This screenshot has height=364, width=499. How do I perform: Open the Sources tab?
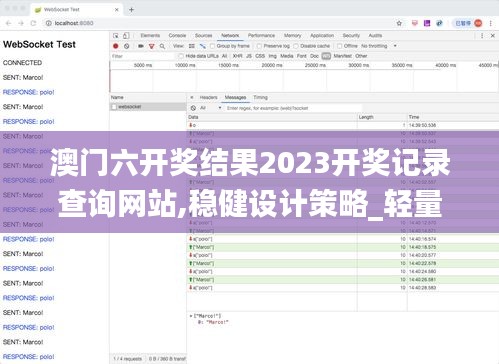[x=203, y=35]
